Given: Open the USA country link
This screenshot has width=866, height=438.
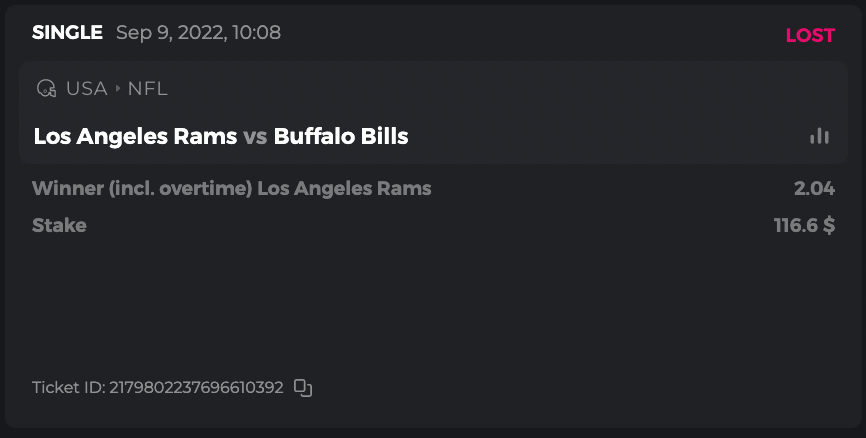Looking at the screenshot, I should (87, 88).
